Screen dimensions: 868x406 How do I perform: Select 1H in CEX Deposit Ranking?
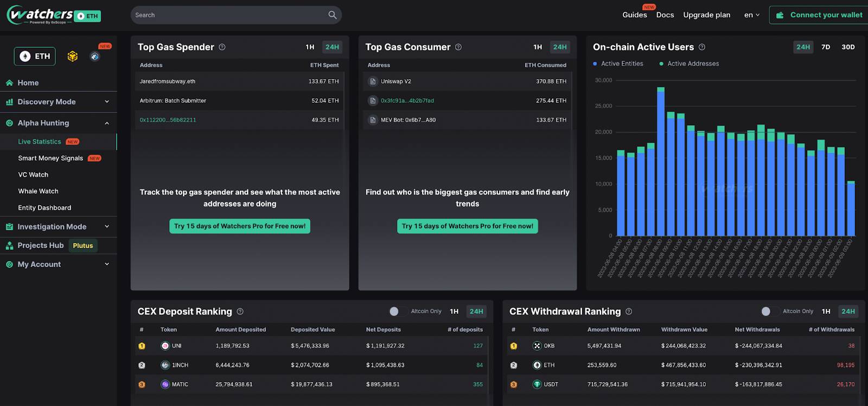(454, 312)
